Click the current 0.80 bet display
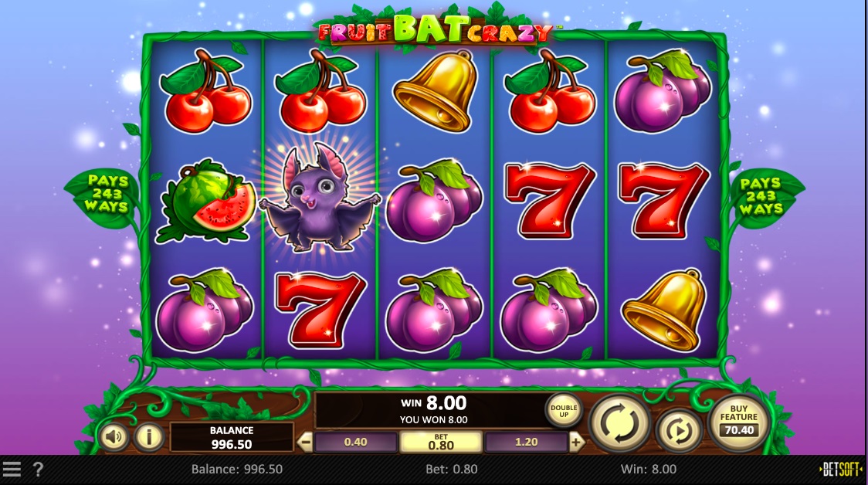 point(441,442)
